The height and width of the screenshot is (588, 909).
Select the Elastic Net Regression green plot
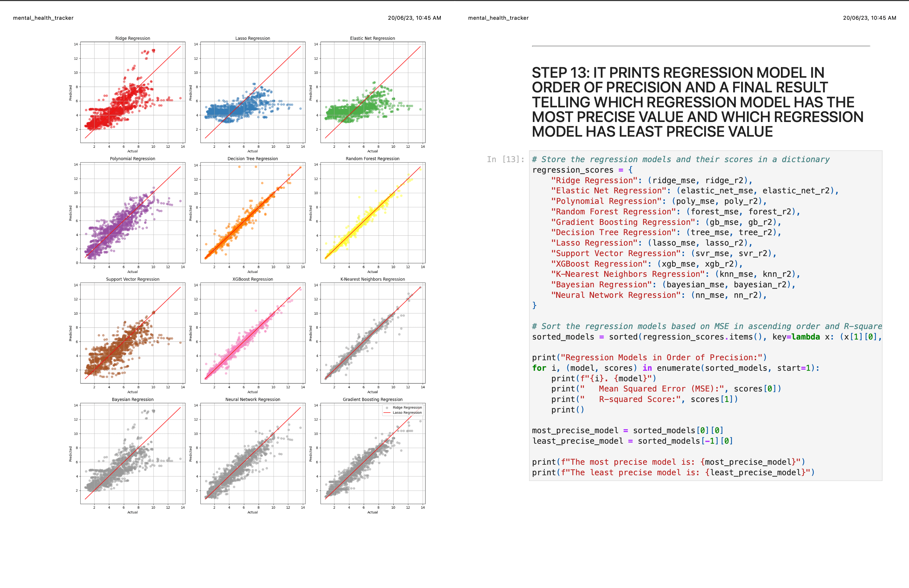(373, 92)
